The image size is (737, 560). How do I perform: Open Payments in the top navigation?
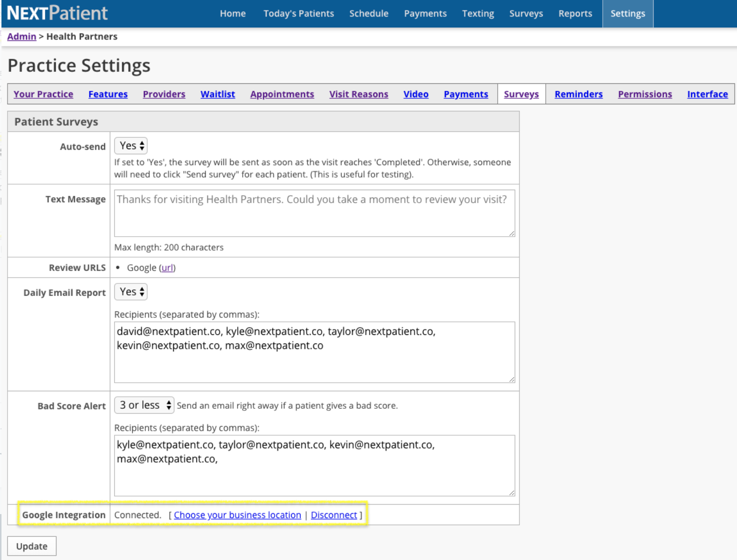click(x=425, y=13)
